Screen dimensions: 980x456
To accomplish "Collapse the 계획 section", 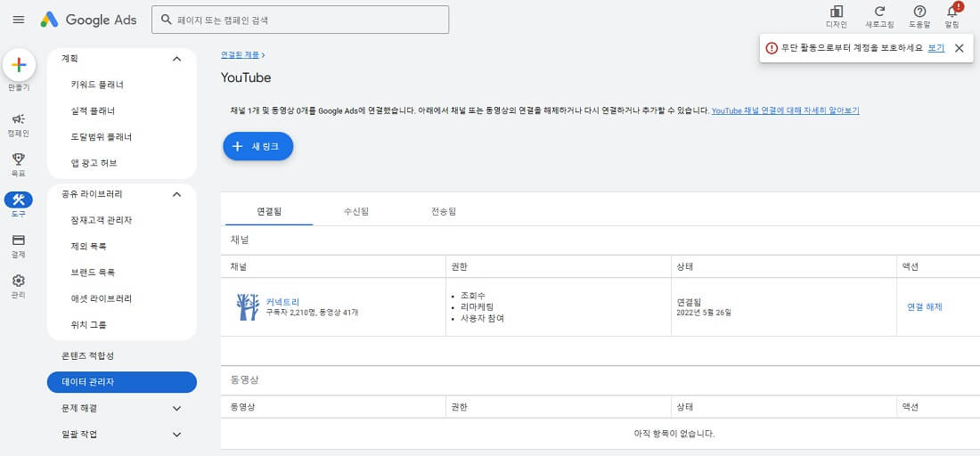I will (x=177, y=59).
